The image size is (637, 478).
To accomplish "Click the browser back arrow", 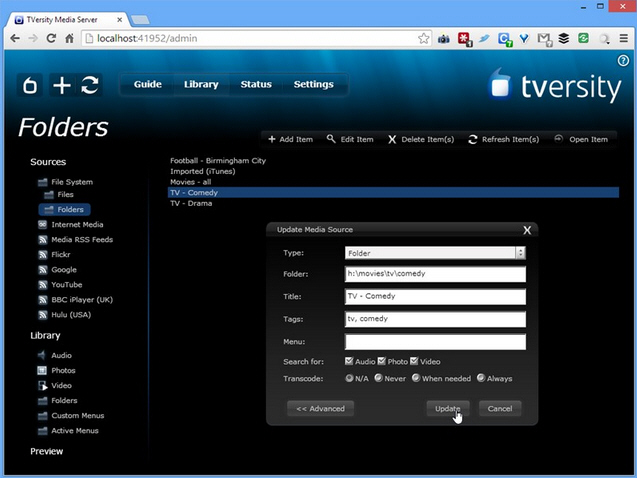I will point(15,39).
